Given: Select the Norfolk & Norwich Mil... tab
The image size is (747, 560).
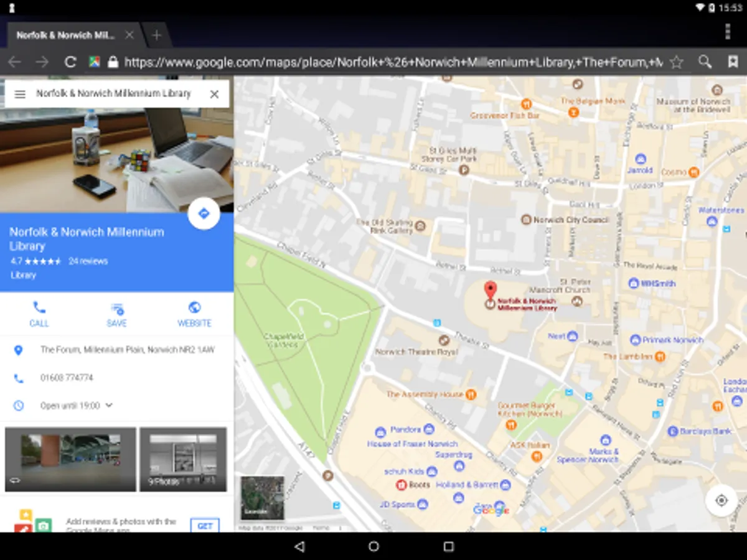Looking at the screenshot, I should (65, 35).
